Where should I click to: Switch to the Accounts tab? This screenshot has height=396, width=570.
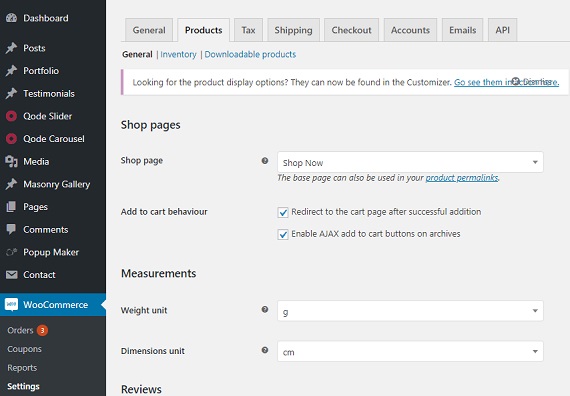pyautogui.click(x=410, y=30)
